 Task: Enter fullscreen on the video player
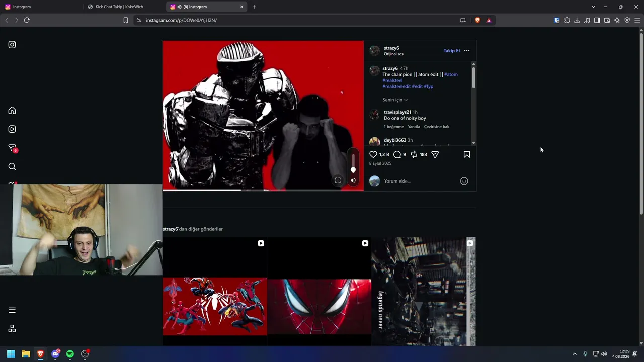338,180
